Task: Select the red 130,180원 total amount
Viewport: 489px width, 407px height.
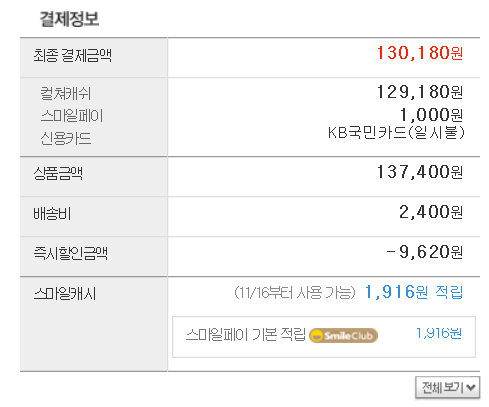Action: click(420, 53)
